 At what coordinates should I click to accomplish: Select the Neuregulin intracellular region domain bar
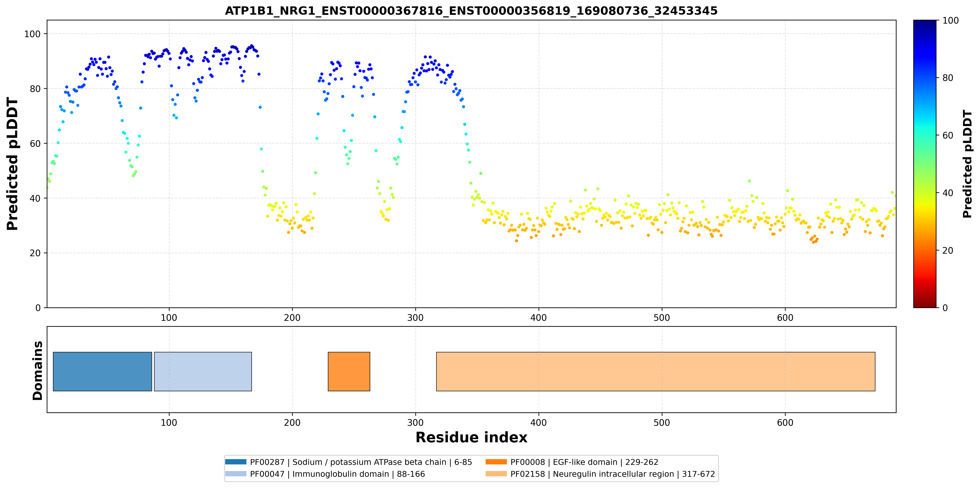[x=655, y=371]
